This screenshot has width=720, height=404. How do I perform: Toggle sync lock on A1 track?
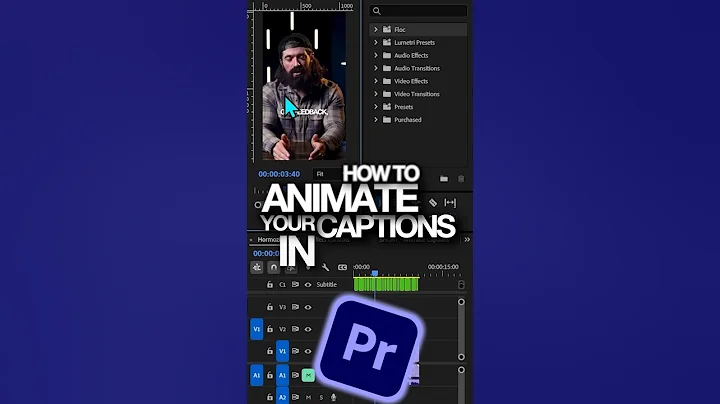(295, 375)
